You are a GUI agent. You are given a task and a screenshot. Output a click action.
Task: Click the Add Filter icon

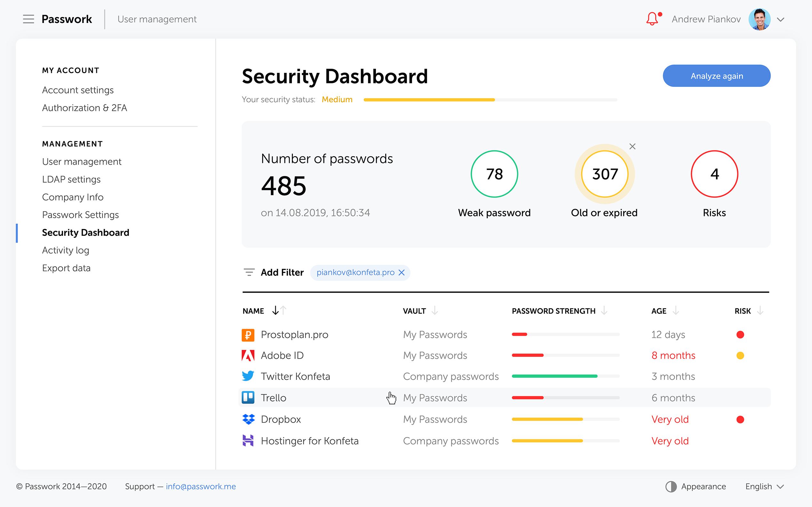(x=249, y=272)
